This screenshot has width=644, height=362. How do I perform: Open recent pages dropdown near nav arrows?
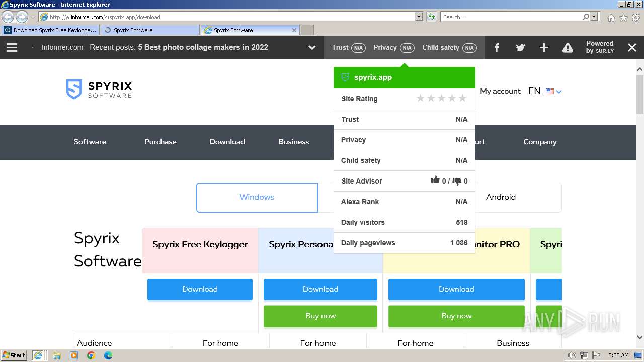pos(33,17)
